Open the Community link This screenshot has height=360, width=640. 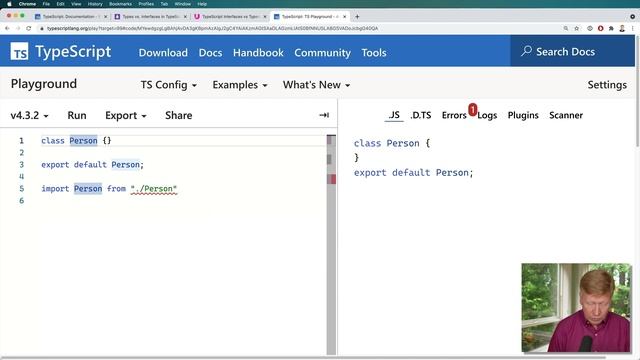(322, 53)
